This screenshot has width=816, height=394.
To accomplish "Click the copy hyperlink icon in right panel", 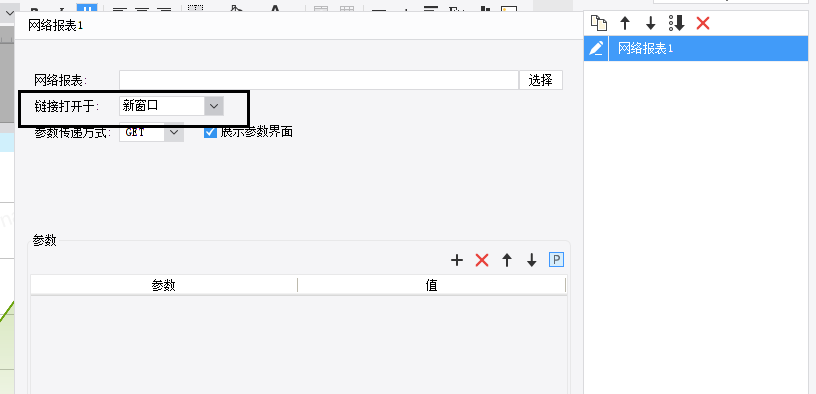I will [599, 23].
